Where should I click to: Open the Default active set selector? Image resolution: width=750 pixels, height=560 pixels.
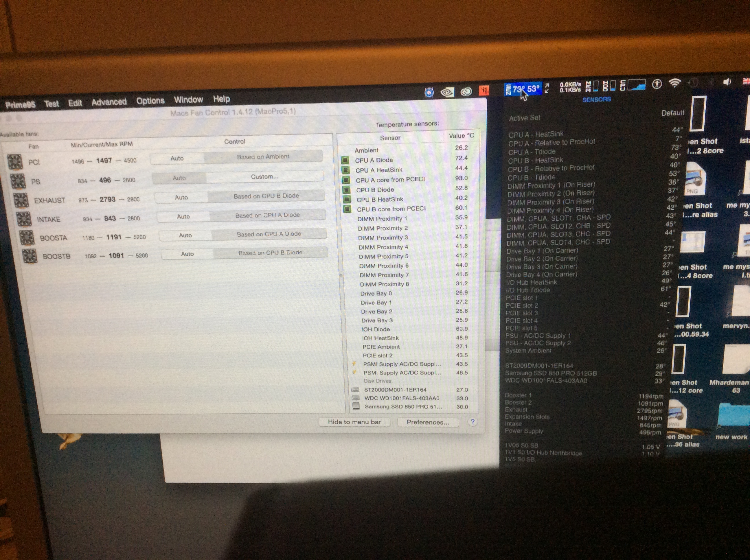coord(672,113)
